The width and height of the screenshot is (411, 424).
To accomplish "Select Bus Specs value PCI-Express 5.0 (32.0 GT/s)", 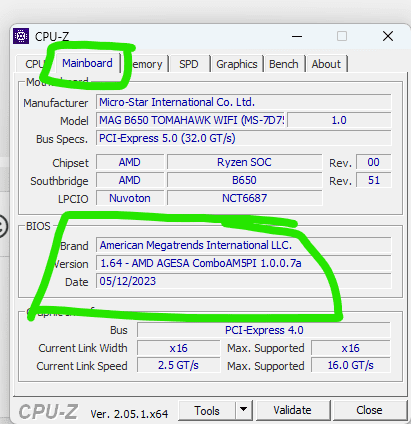I will click(x=244, y=138).
